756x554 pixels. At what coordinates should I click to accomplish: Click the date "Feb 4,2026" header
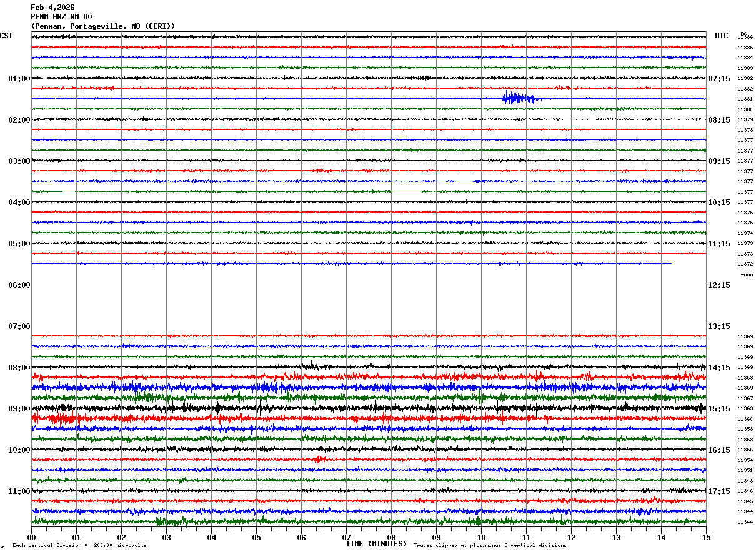52,8
